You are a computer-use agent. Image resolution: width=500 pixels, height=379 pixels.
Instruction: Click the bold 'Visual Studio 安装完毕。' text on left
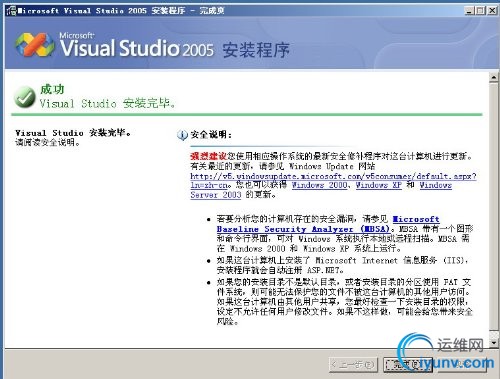73,133
